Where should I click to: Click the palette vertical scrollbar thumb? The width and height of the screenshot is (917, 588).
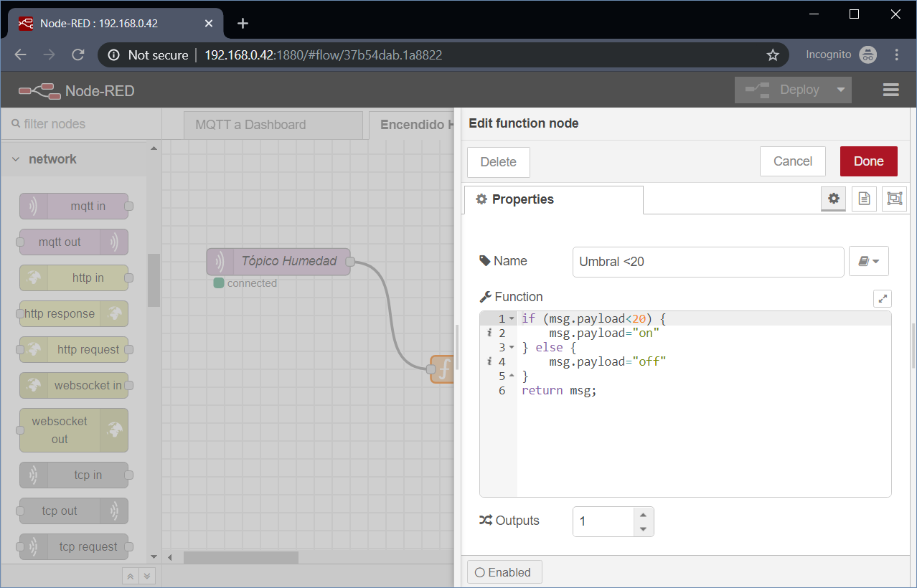(x=154, y=280)
